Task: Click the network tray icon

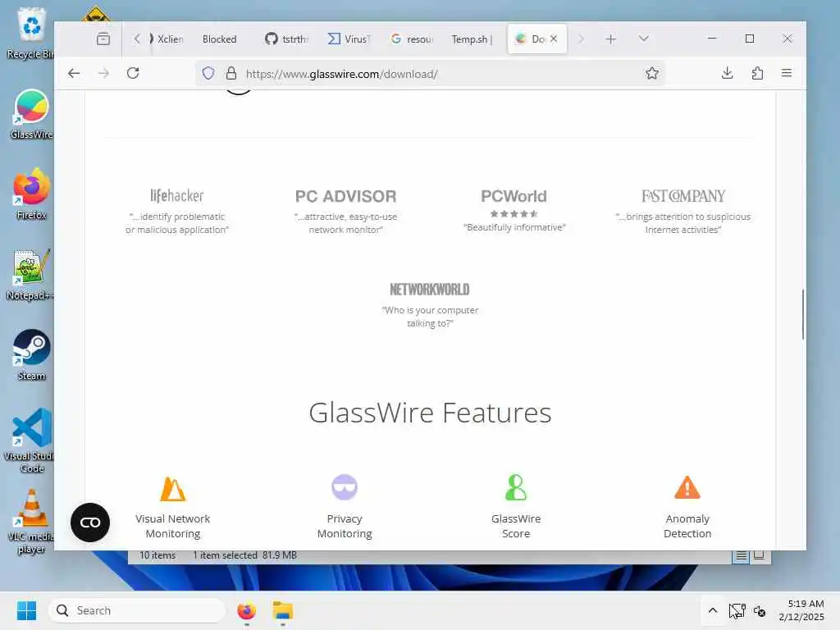Action: (737, 610)
